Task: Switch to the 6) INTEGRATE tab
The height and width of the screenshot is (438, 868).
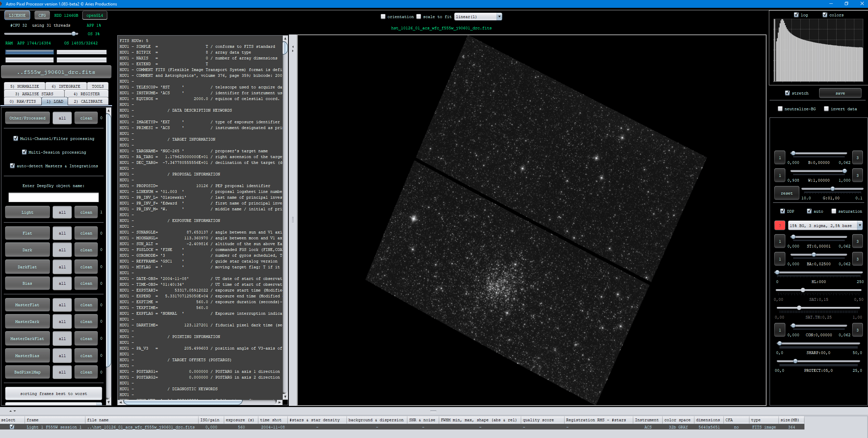Action: (66, 86)
